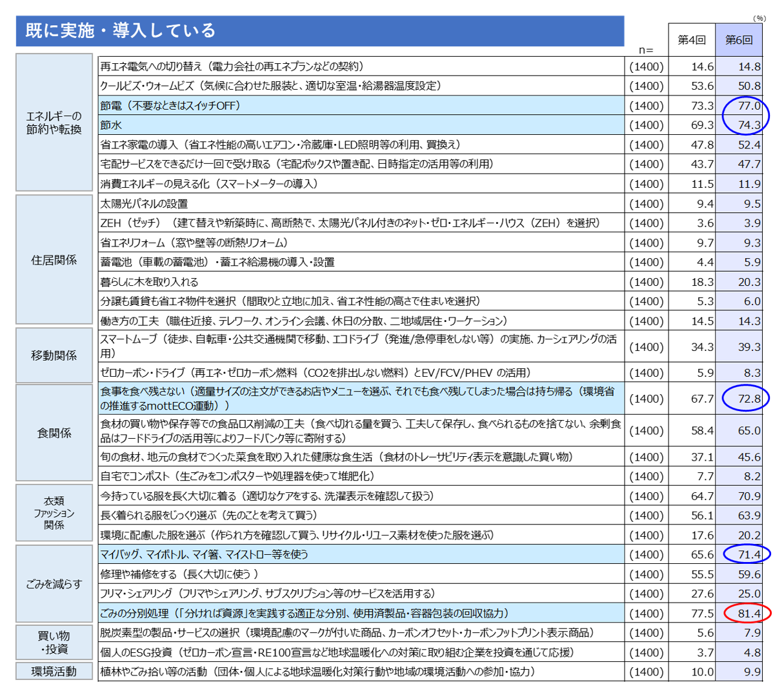Click the 省エネ家電の導入 row text
Image resolution: width=784 pixels, height=691 pixels.
coord(281,145)
